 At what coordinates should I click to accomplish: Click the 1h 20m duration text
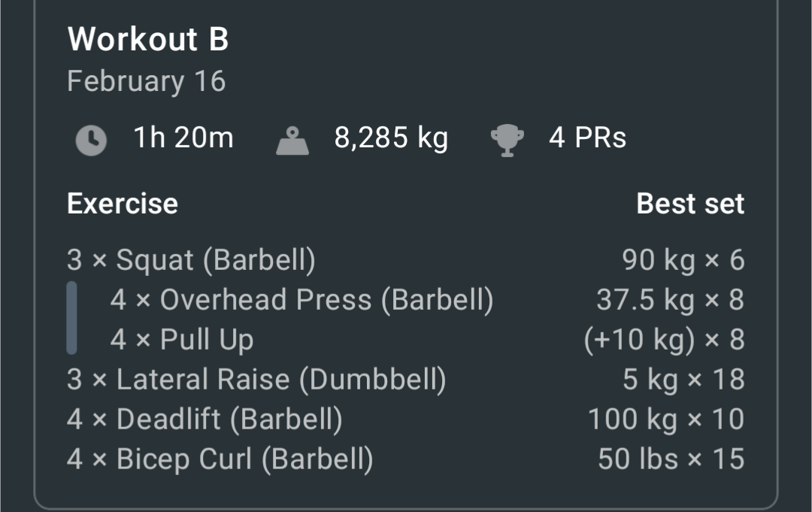tap(183, 138)
